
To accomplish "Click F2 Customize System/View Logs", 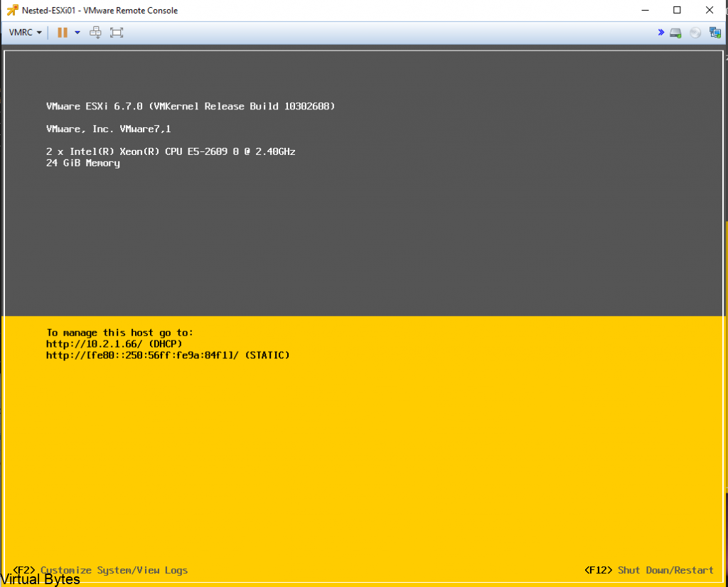I will [100, 570].
